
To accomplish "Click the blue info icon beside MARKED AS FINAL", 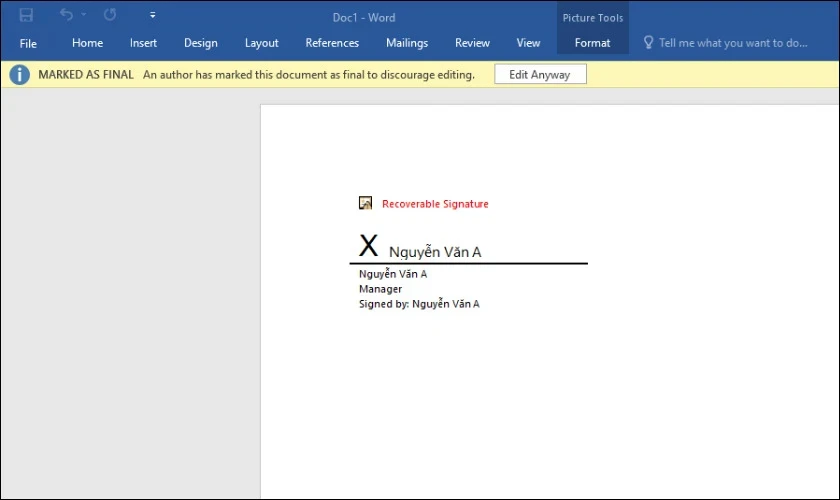I will [x=19, y=75].
